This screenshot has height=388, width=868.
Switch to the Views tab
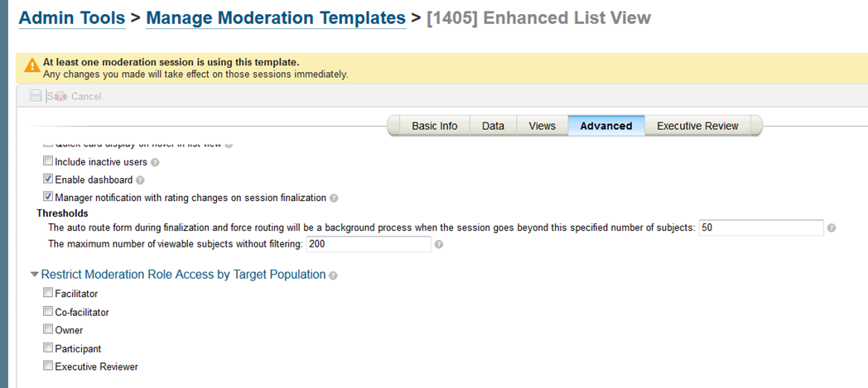[542, 126]
